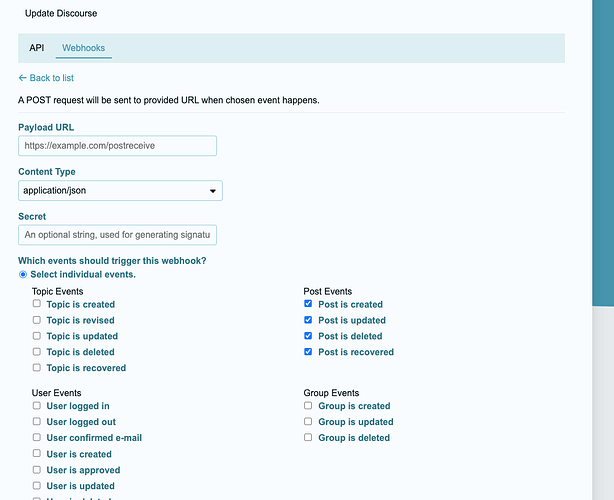The height and width of the screenshot is (500, 614).
Task: Check User logged in checkbox
Action: point(37,406)
